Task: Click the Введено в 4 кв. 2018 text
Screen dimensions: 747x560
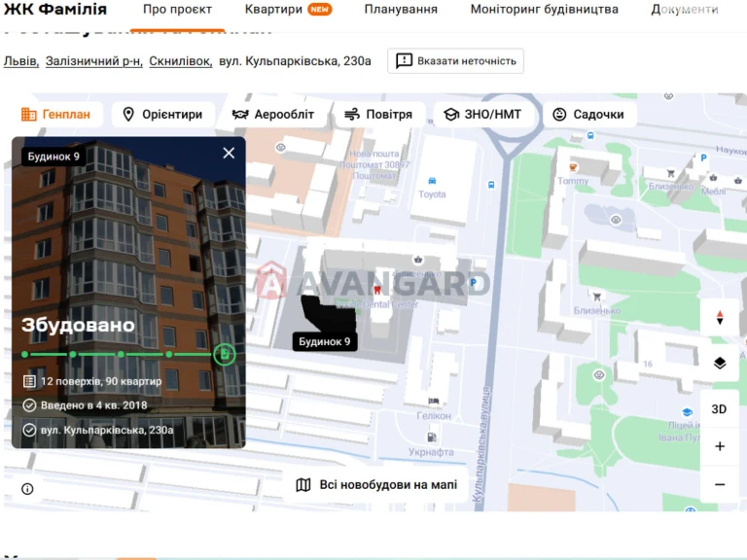Action: coord(93,405)
